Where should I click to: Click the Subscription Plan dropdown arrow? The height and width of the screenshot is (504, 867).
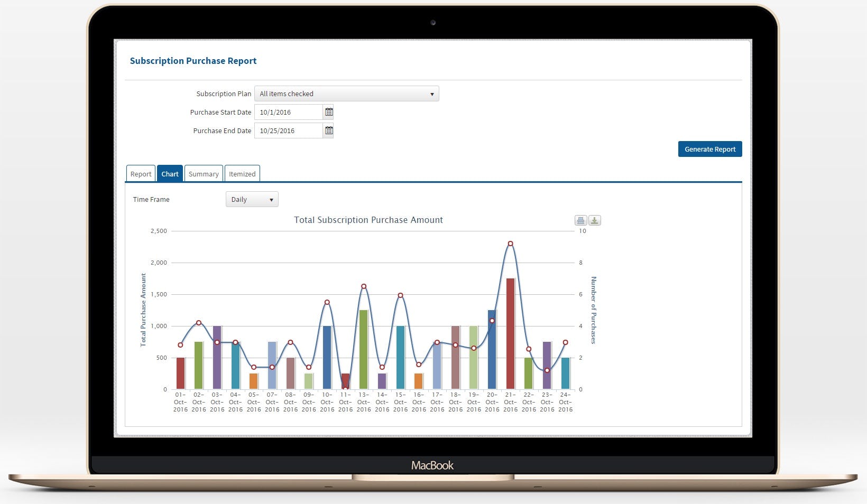[432, 94]
